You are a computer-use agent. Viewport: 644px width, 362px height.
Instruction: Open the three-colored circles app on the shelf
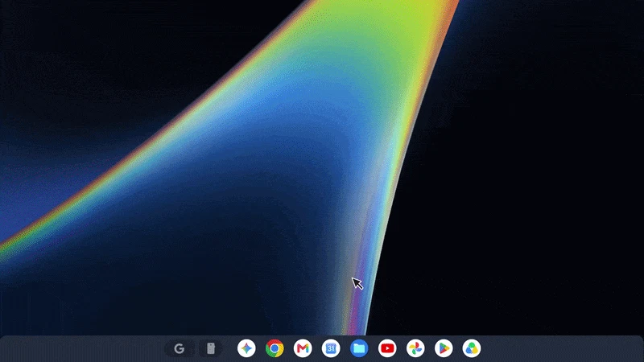pyautogui.click(x=472, y=348)
